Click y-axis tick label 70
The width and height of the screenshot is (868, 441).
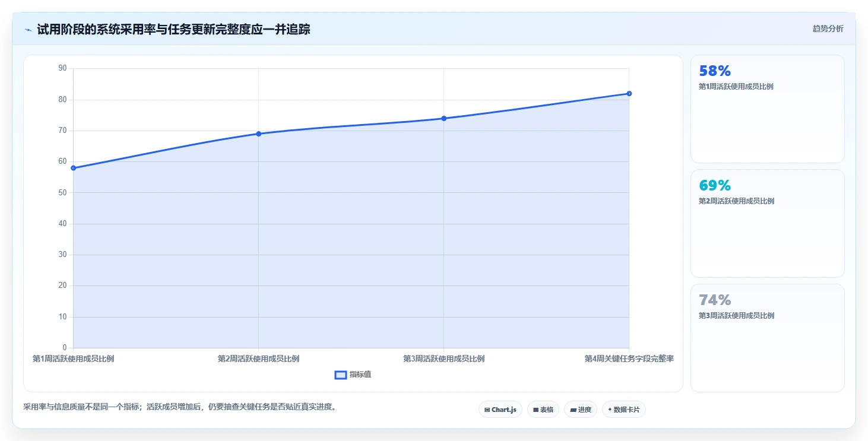63,131
